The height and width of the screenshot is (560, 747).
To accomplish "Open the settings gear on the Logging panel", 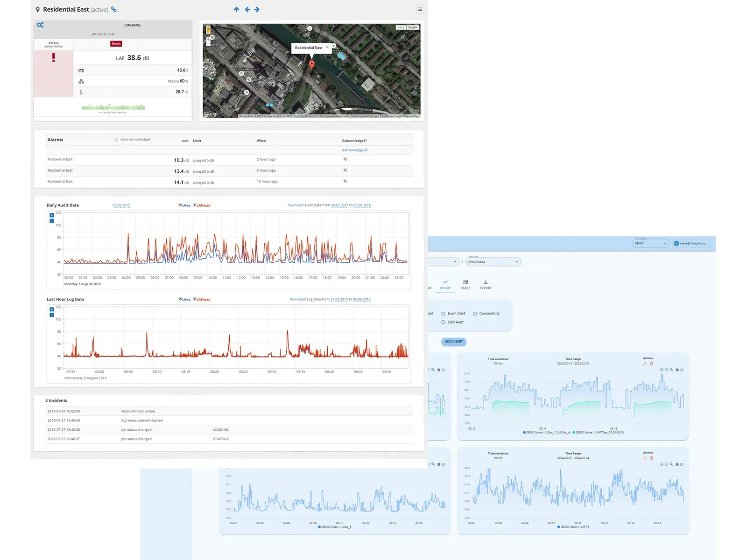I will 41,25.
